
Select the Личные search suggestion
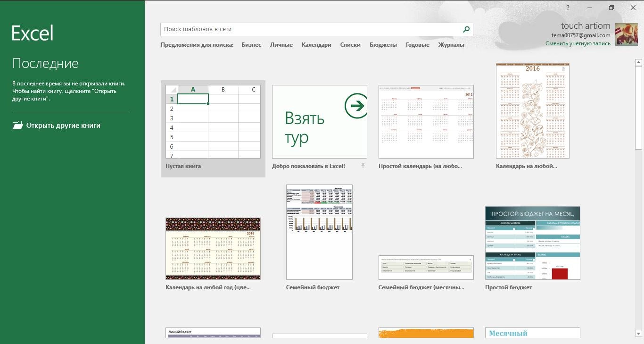281,45
